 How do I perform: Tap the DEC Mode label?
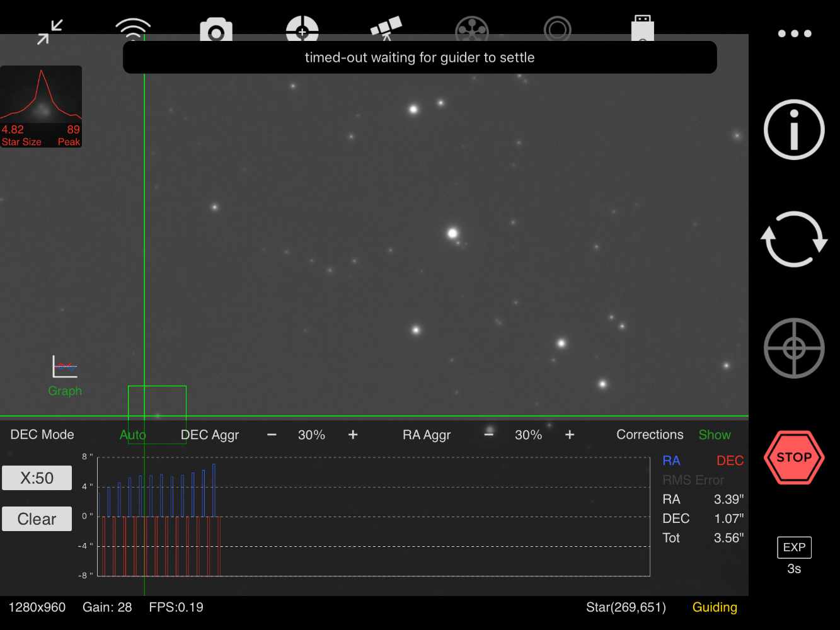coord(42,435)
